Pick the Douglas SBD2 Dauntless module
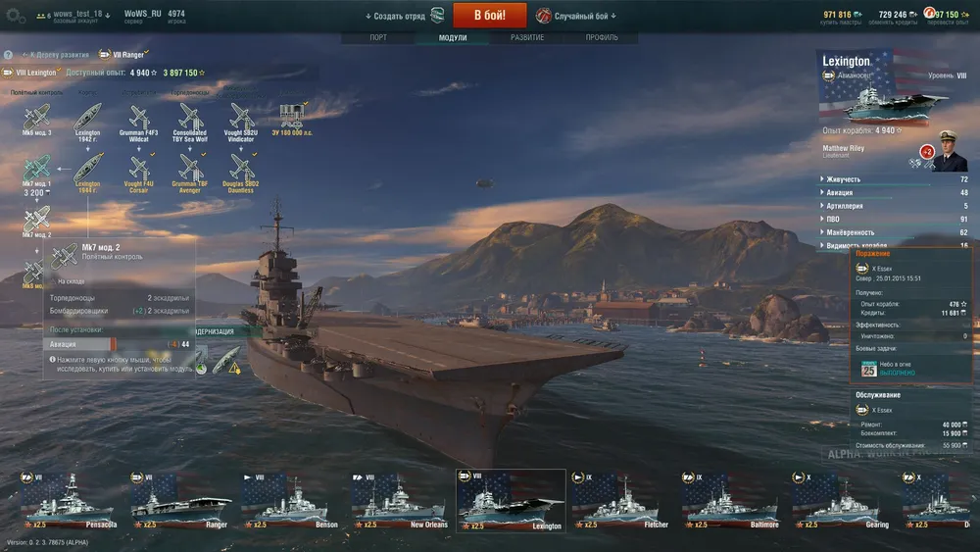The width and height of the screenshot is (980, 552). pyautogui.click(x=241, y=174)
